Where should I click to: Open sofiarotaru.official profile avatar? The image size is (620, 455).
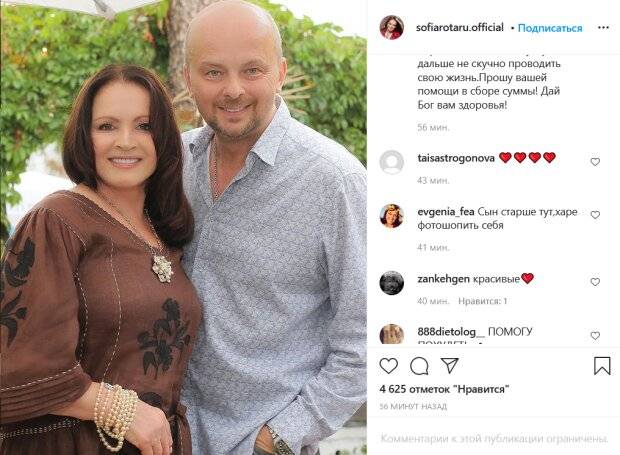(391, 28)
